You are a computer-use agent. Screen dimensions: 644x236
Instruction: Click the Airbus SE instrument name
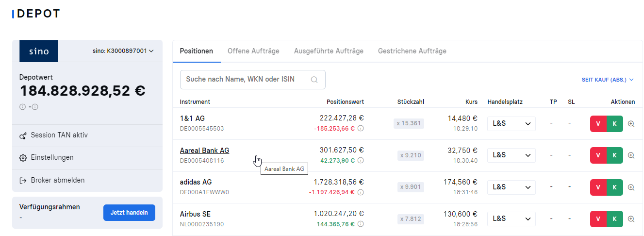coord(195,214)
